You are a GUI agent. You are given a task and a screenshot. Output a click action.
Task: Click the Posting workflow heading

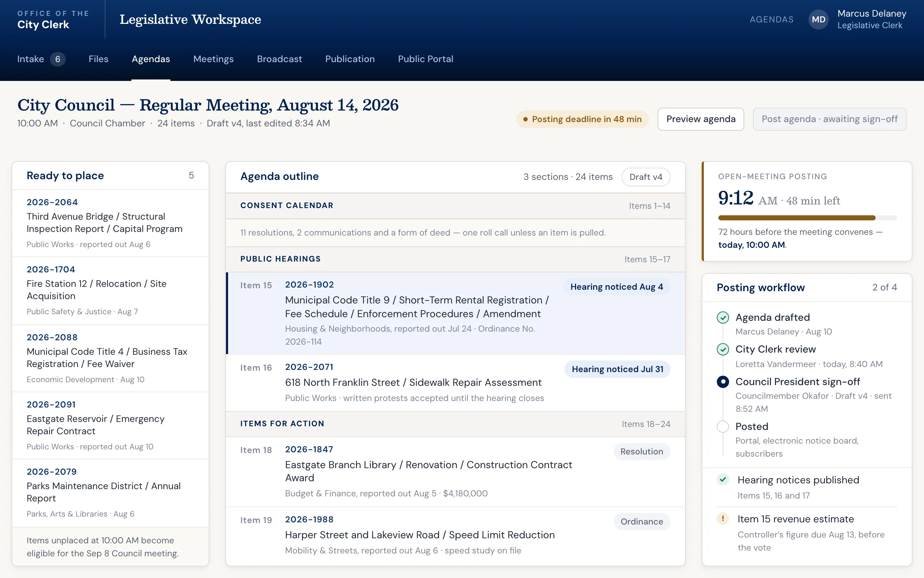[760, 288]
